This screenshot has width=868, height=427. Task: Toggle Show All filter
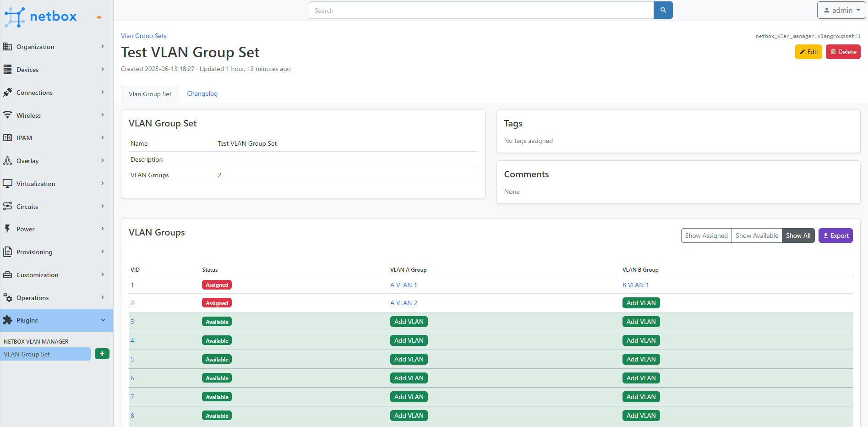[x=798, y=235]
